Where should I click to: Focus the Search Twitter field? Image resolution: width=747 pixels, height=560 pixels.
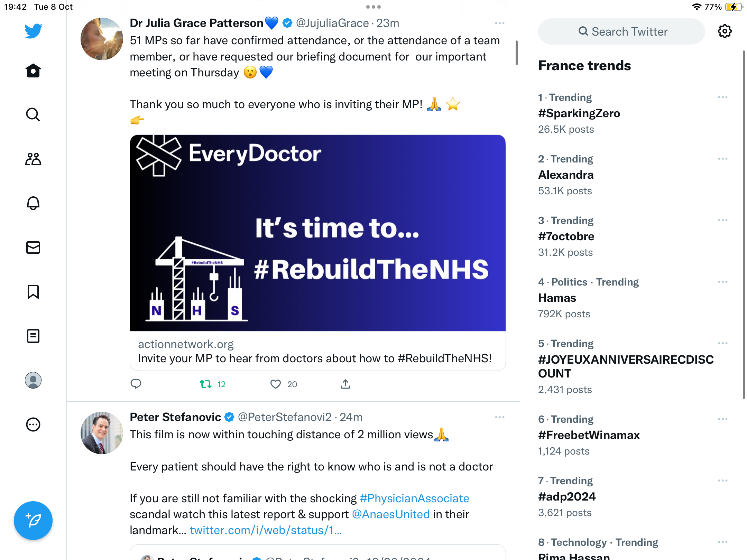[x=621, y=31]
